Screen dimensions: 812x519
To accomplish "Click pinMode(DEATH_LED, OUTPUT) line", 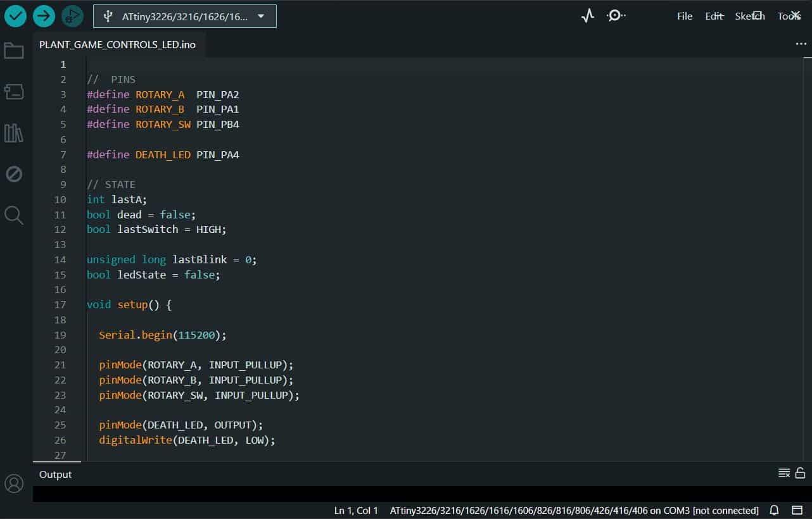I will (181, 425).
